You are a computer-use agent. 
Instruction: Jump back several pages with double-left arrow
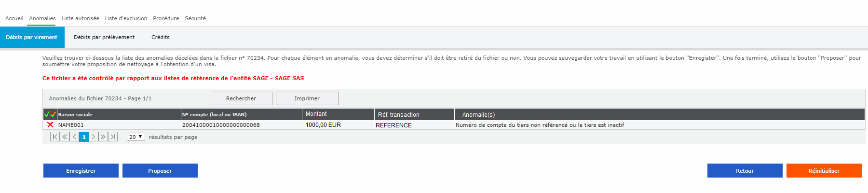coord(65,137)
